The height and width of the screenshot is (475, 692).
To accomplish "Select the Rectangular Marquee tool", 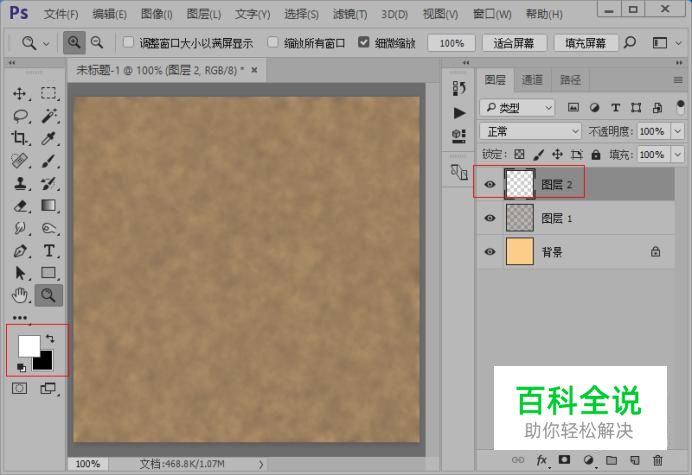I will (49, 94).
